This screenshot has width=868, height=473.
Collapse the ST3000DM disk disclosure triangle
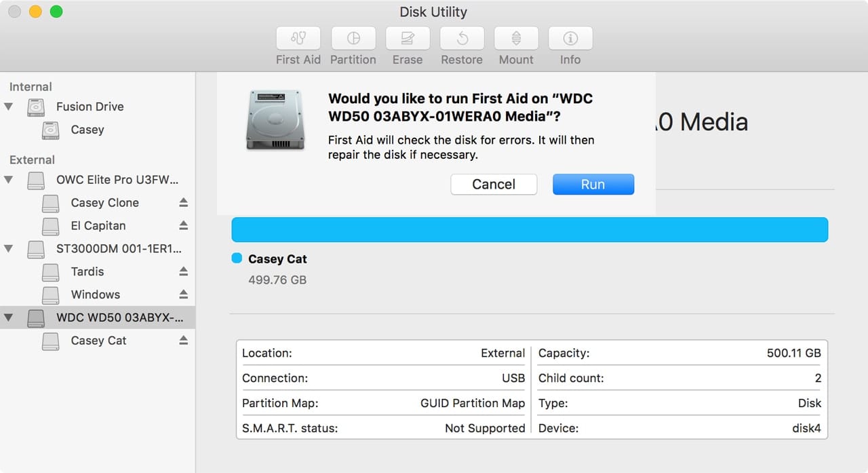point(9,249)
